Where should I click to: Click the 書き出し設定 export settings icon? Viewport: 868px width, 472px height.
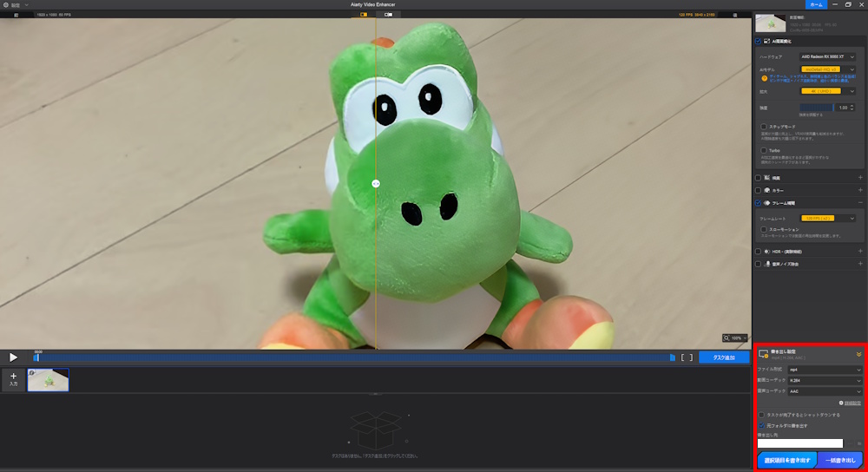(763, 354)
